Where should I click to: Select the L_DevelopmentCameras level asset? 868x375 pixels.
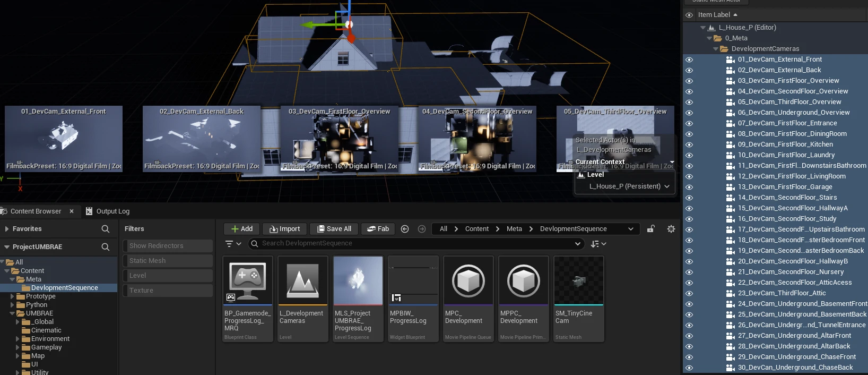pos(302,299)
